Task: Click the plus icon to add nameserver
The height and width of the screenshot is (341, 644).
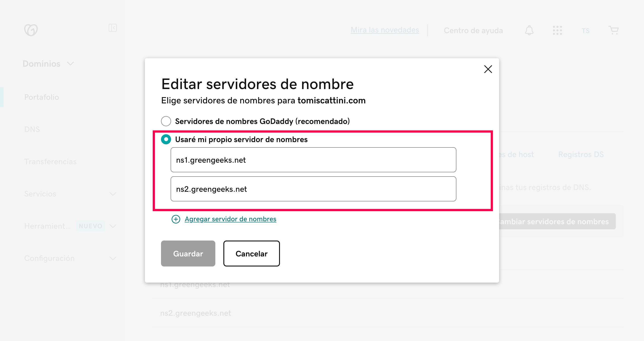Action: click(176, 219)
